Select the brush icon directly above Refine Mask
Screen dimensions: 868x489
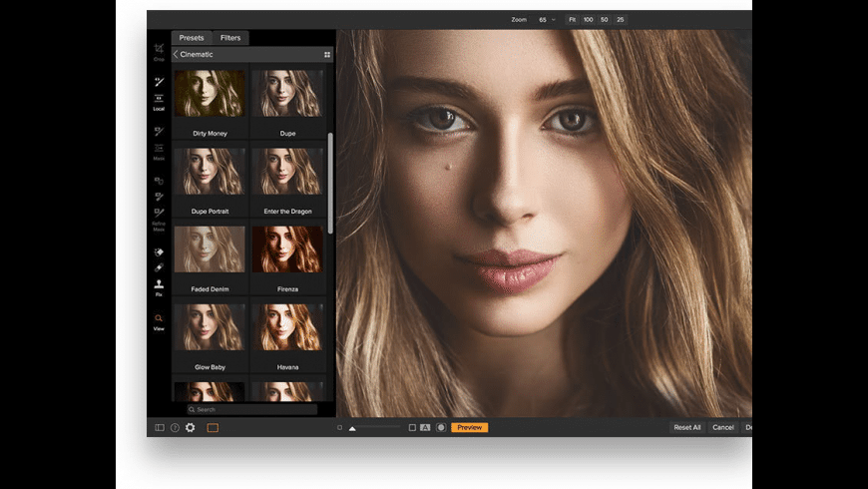(x=159, y=213)
